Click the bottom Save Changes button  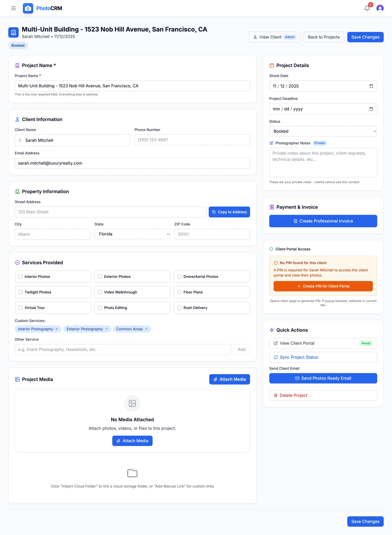pos(365,522)
